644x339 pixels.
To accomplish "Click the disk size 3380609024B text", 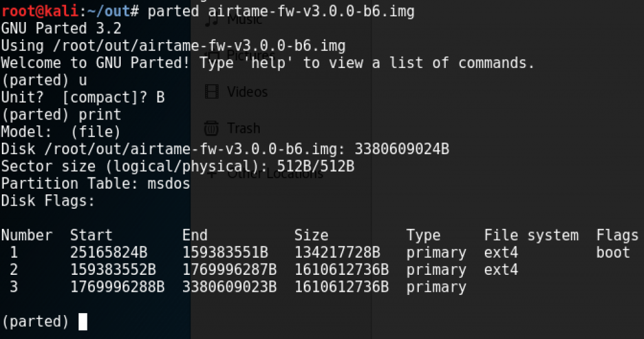I will [402, 149].
